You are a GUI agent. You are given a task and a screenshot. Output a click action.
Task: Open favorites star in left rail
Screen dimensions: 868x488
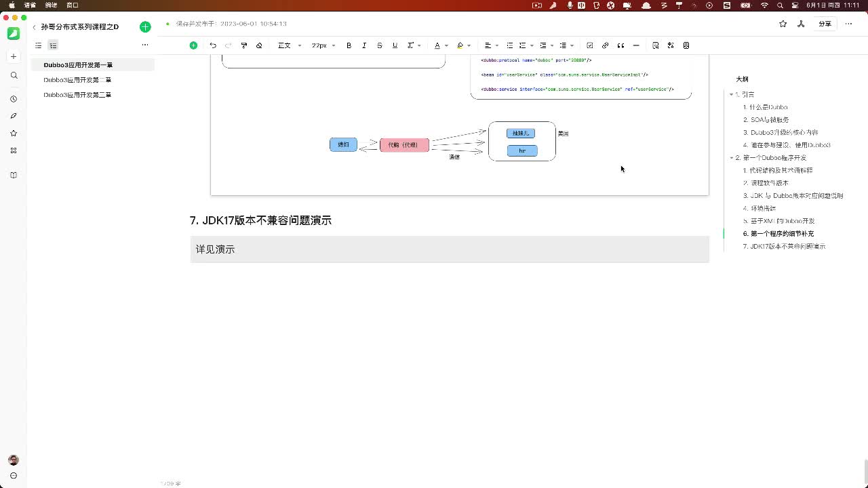[14, 134]
